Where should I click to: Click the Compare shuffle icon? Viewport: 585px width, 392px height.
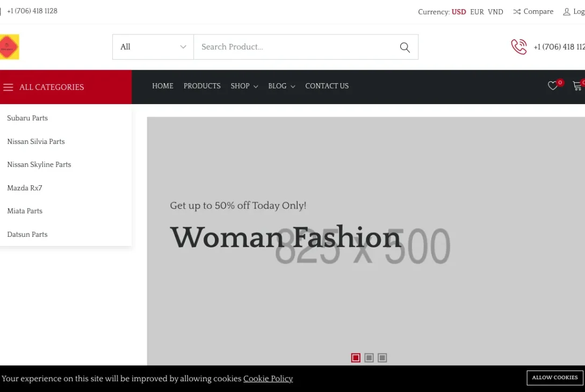pos(517,12)
